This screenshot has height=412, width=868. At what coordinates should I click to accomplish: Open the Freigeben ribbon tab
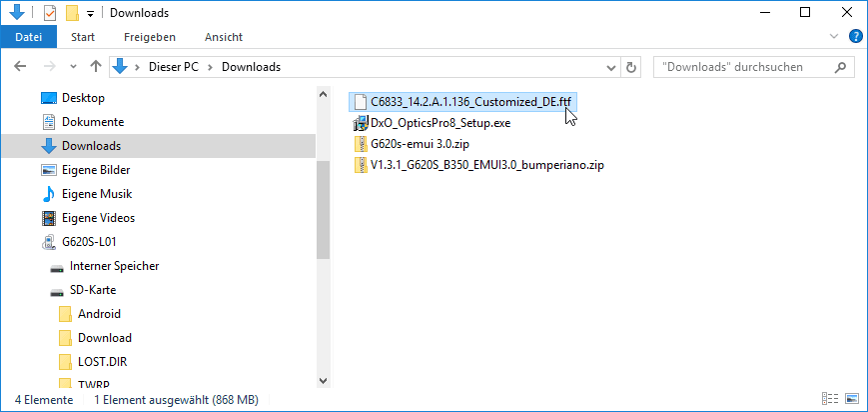coord(150,37)
